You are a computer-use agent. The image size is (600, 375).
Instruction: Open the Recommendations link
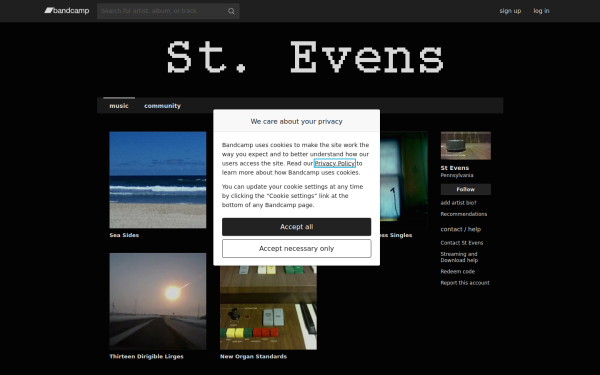click(x=463, y=214)
